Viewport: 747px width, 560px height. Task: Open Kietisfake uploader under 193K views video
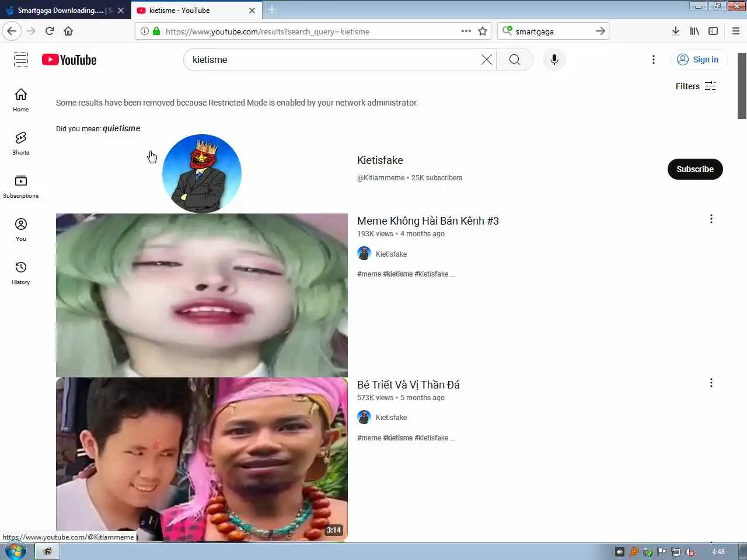point(391,254)
